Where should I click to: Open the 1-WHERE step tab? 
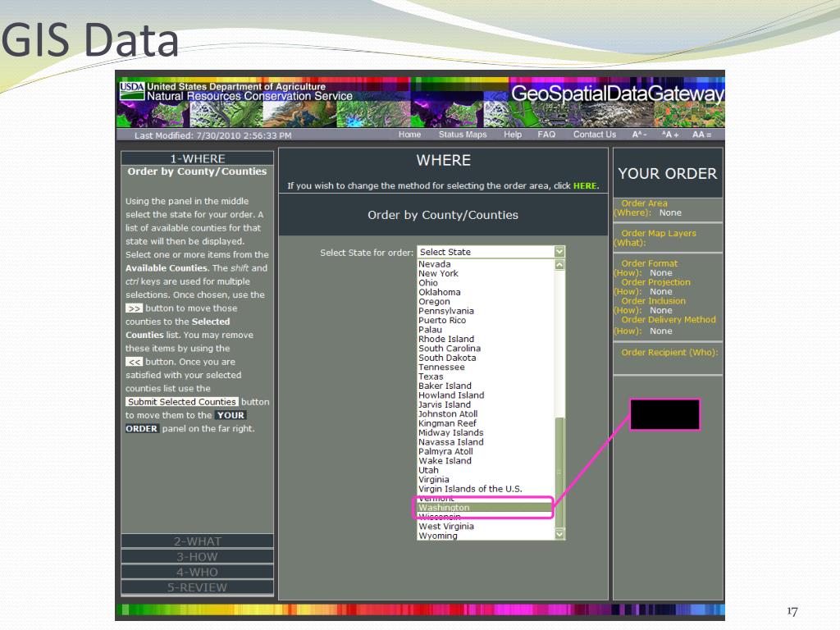pyautogui.click(x=197, y=158)
